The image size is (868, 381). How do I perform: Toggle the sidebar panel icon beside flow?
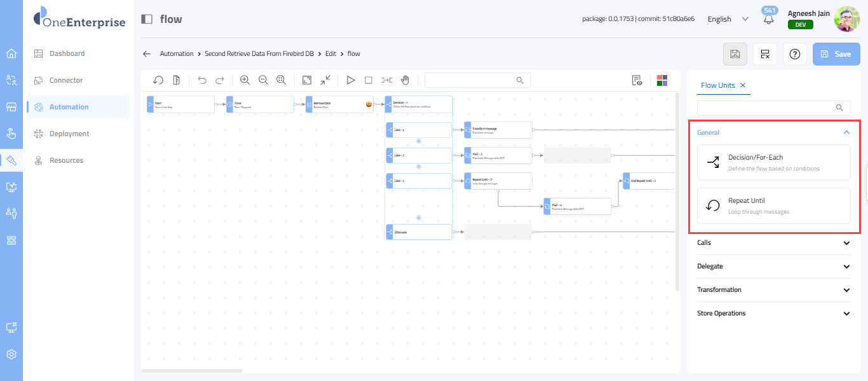tap(147, 19)
